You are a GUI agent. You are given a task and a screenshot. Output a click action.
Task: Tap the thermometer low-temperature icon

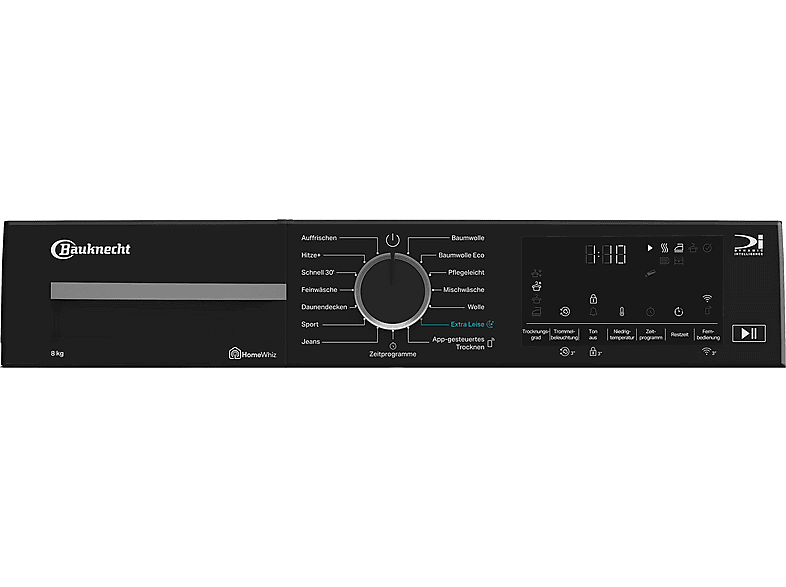point(621,311)
